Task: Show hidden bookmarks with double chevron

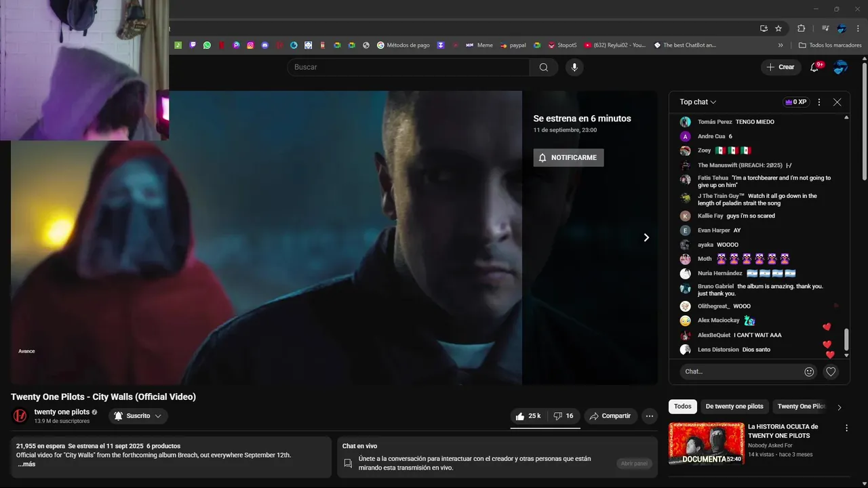Action: [x=781, y=45]
